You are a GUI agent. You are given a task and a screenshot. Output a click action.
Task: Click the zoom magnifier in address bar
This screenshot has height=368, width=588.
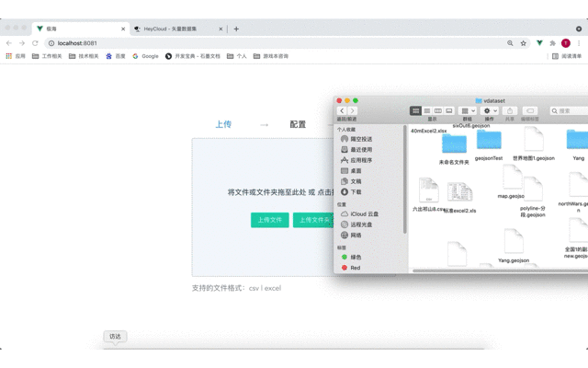[x=510, y=43]
